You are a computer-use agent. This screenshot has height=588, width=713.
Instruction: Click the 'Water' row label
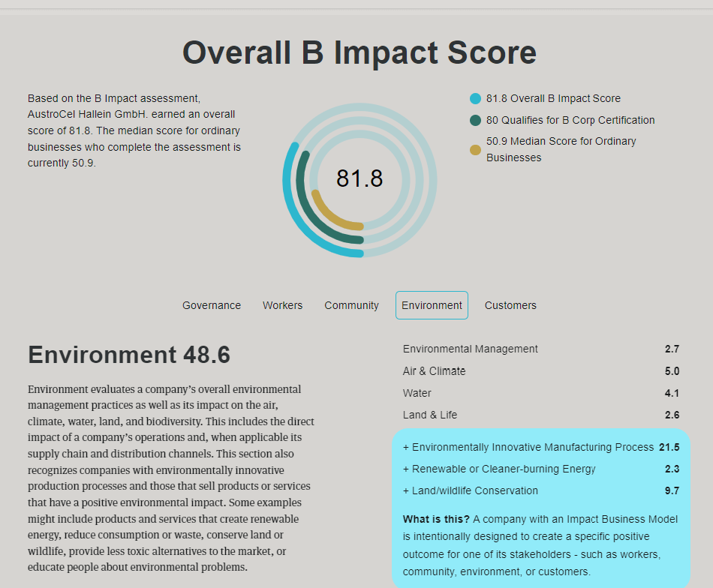tap(417, 393)
